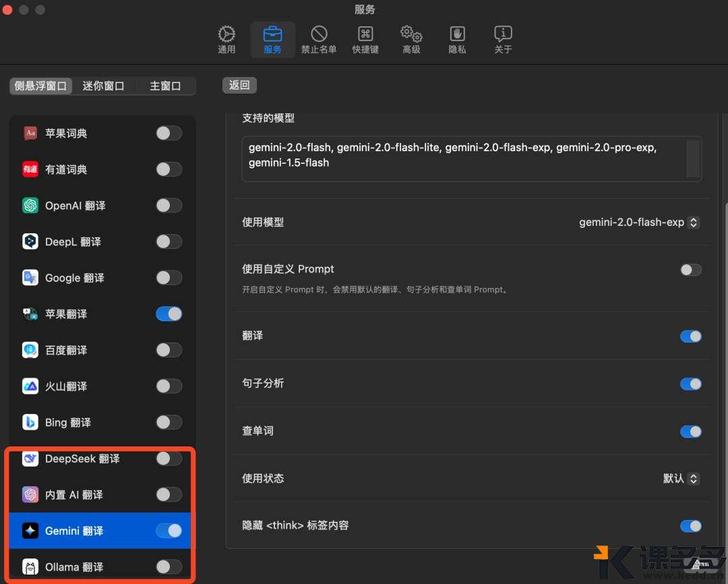Click the supported models field scrollbar
Screen dimensions: 728x584
(x=694, y=159)
